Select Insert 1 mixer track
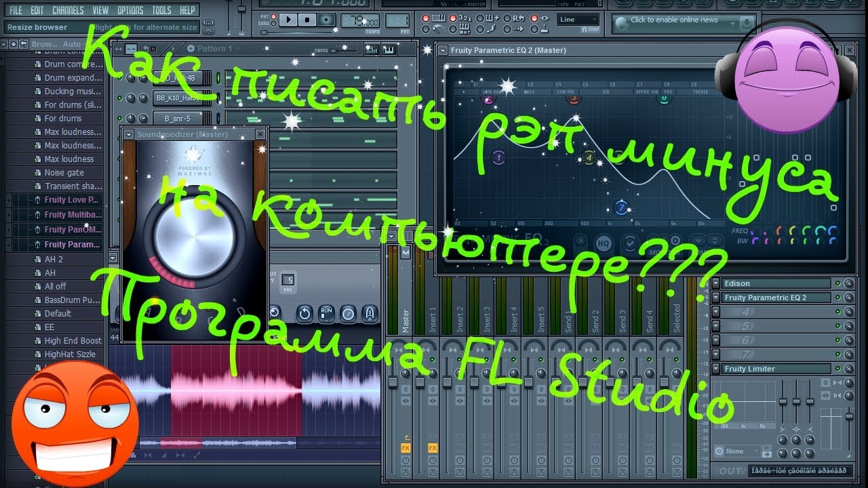Screen dimensions: 868x488 [x=432, y=319]
